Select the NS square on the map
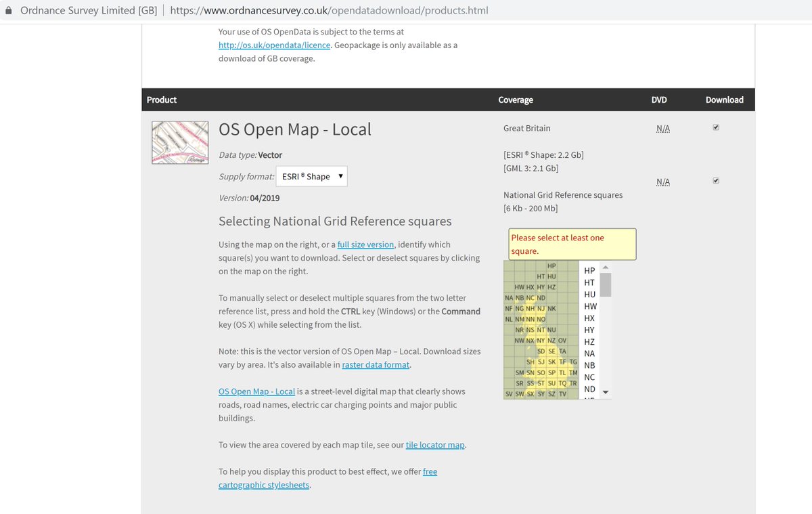Screen dimensions: 812x514 tap(531, 330)
